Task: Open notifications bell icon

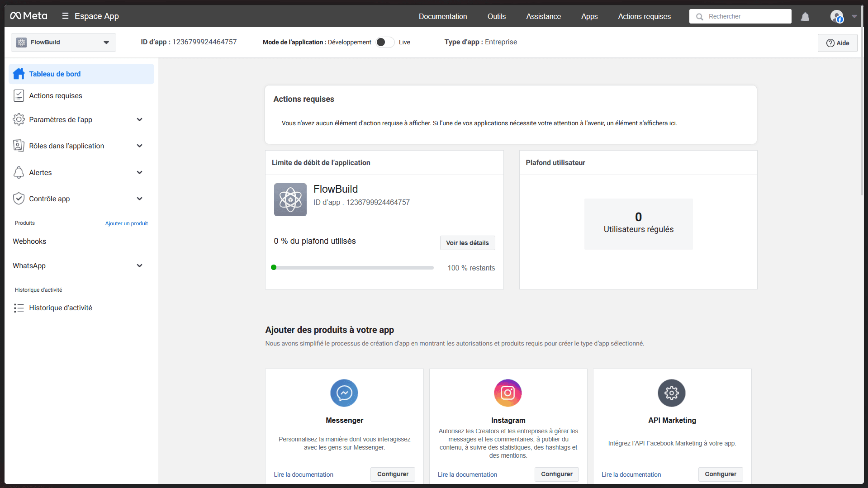Action: coord(805,17)
